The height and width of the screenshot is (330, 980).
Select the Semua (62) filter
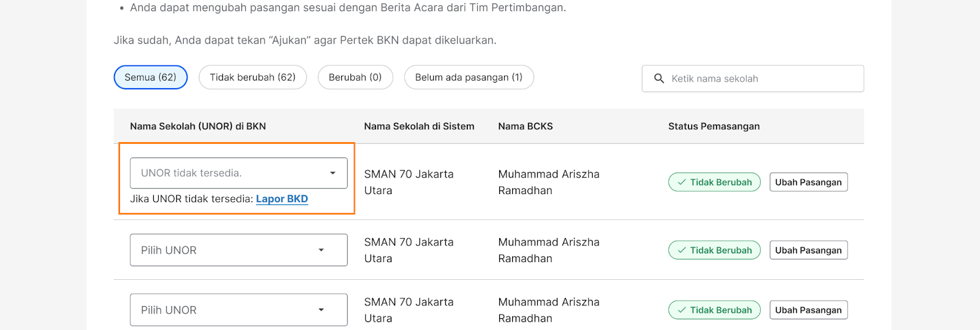pos(151,77)
